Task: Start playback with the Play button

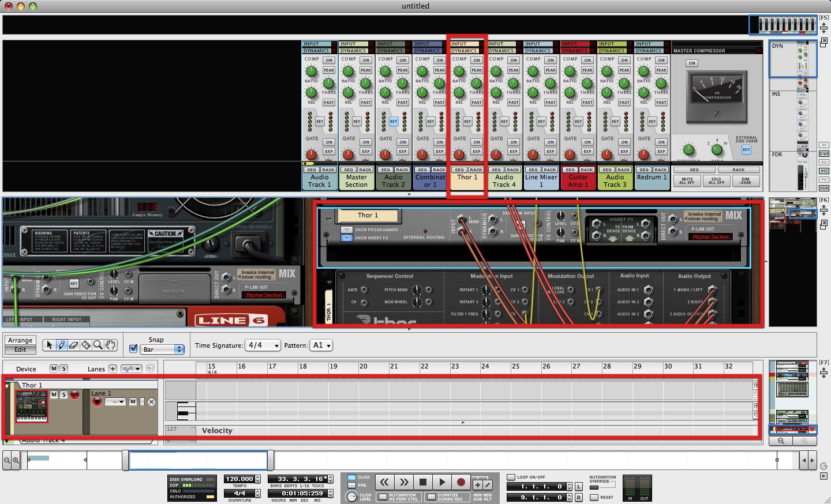Action: (442, 482)
